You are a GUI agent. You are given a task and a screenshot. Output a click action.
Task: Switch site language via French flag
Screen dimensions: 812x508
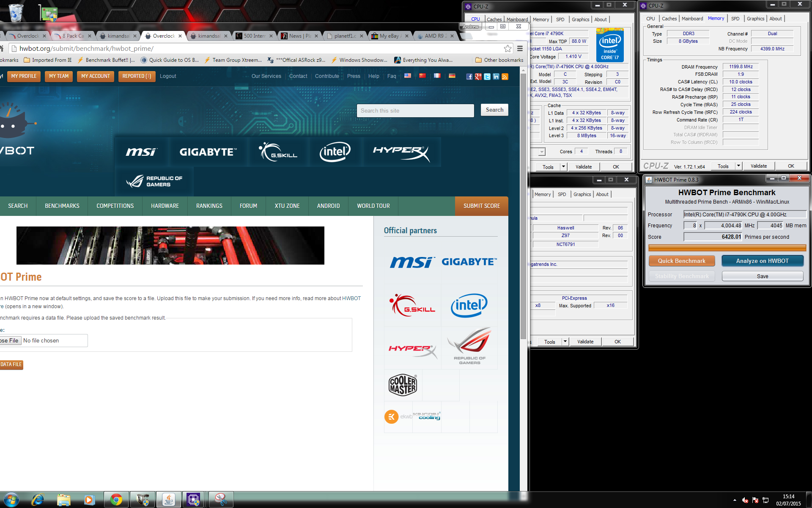[x=437, y=76]
